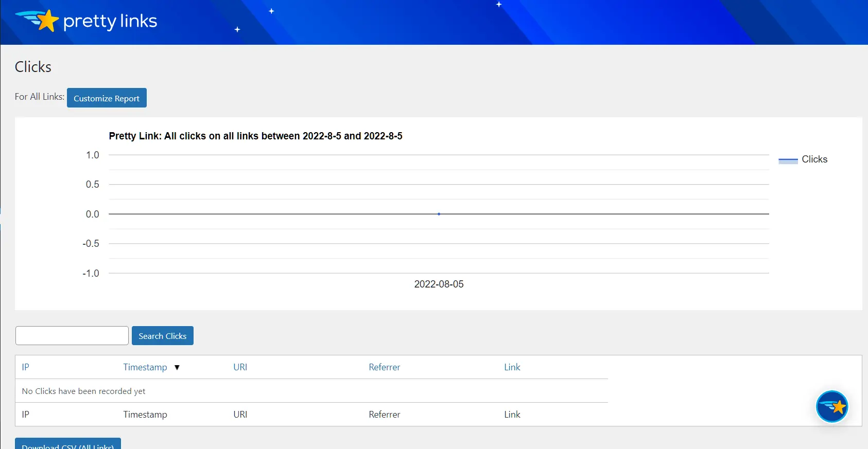Toggle Clicks series in chart legend

pyautogui.click(x=803, y=159)
